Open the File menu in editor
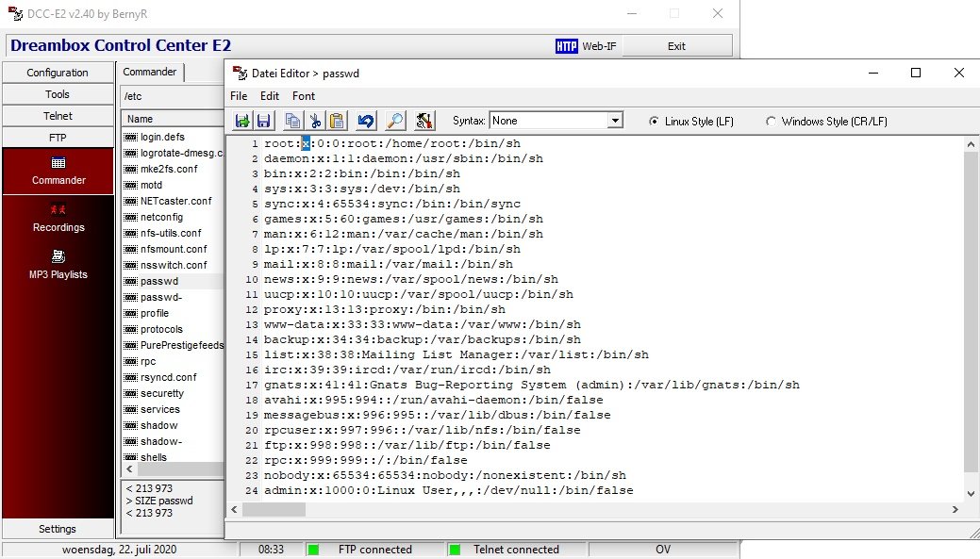 coord(239,96)
